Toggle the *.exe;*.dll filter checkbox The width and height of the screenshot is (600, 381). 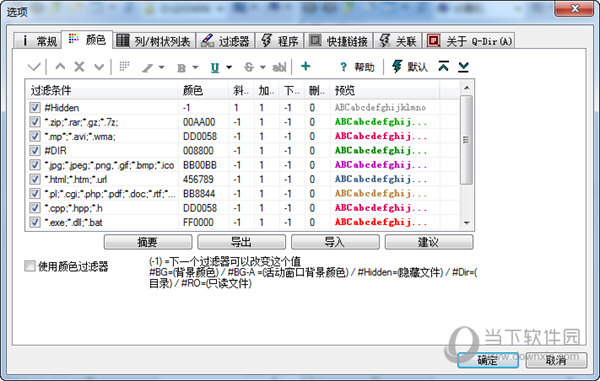[x=35, y=222]
